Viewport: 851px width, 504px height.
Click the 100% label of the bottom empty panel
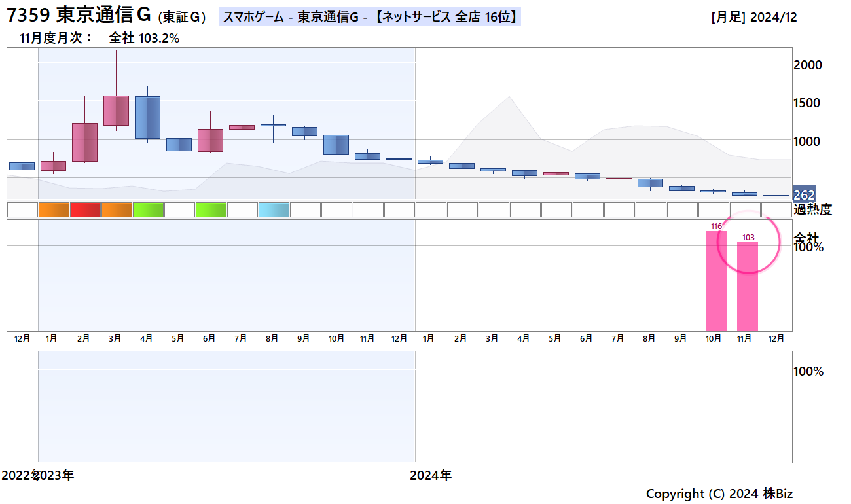808,371
